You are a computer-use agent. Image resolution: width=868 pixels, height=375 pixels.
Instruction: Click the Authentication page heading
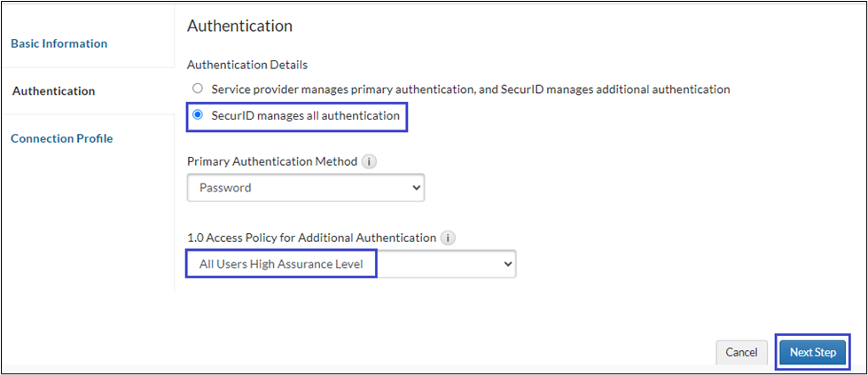pos(239,27)
